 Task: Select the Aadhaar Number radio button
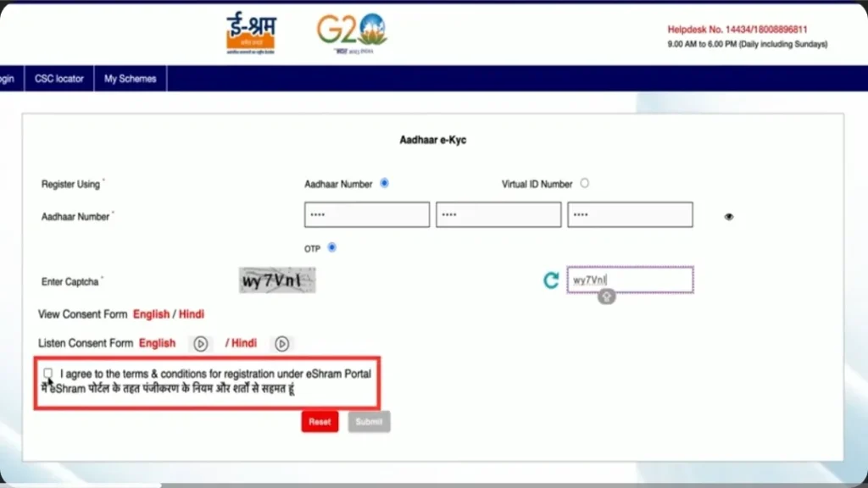point(384,183)
